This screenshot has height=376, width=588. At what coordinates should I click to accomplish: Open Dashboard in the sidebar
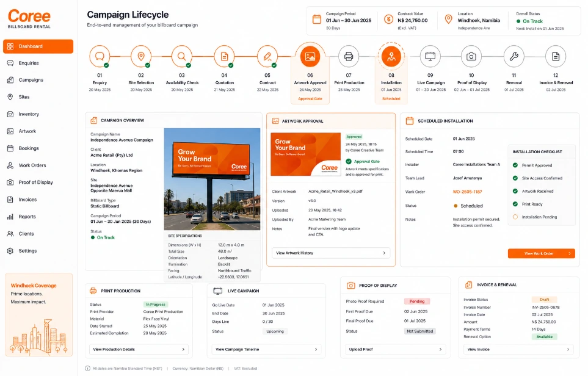pyautogui.click(x=38, y=46)
